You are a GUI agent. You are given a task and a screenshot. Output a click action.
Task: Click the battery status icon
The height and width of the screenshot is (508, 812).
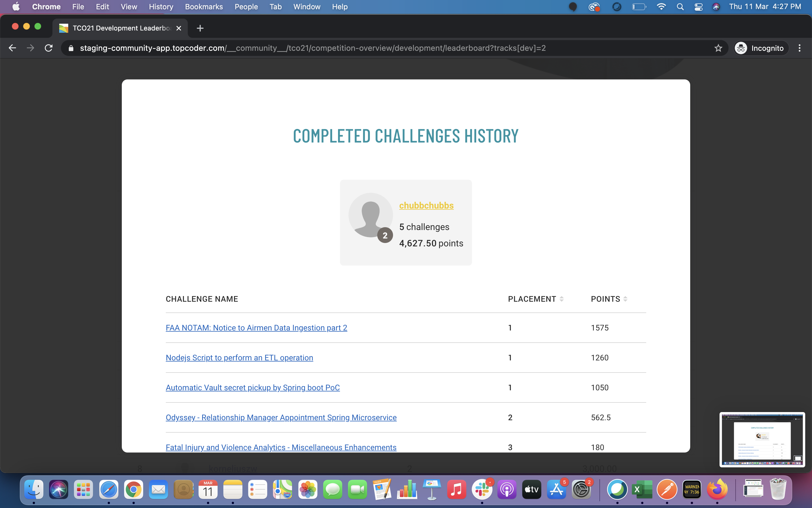(639, 7)
